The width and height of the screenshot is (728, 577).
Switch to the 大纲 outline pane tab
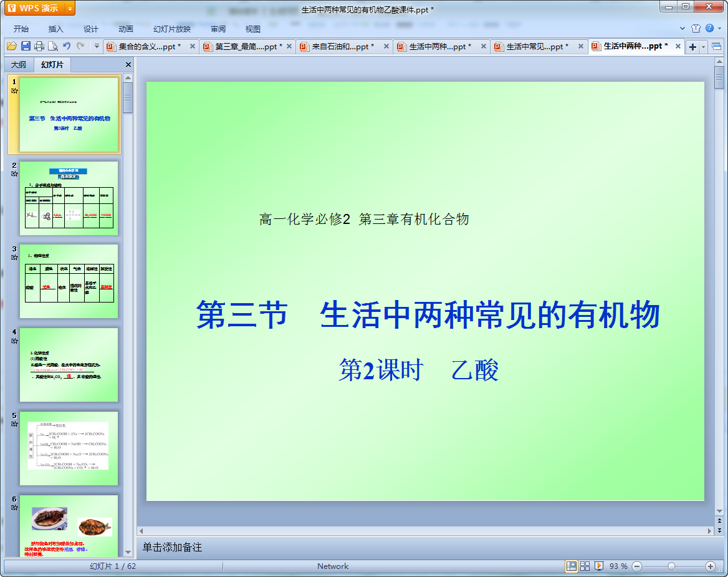pyautogui.click(x=19, y=65)
